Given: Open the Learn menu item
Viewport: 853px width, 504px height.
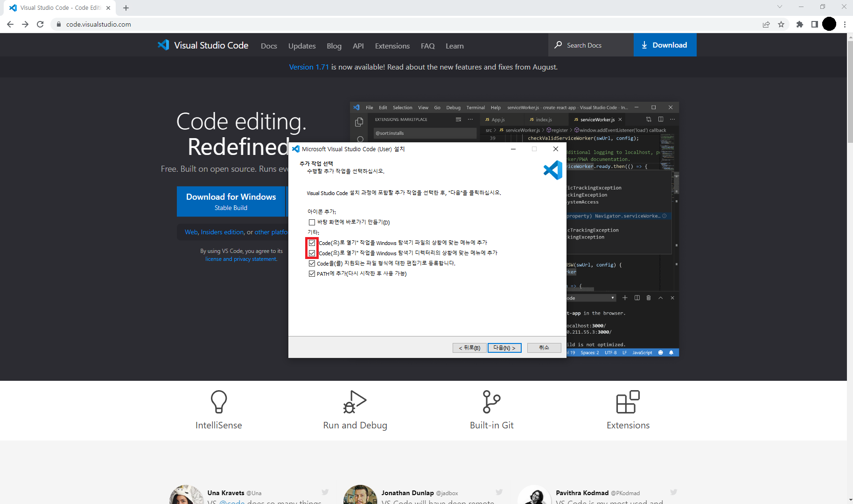Looking at the screenshot, I should 454,46.
